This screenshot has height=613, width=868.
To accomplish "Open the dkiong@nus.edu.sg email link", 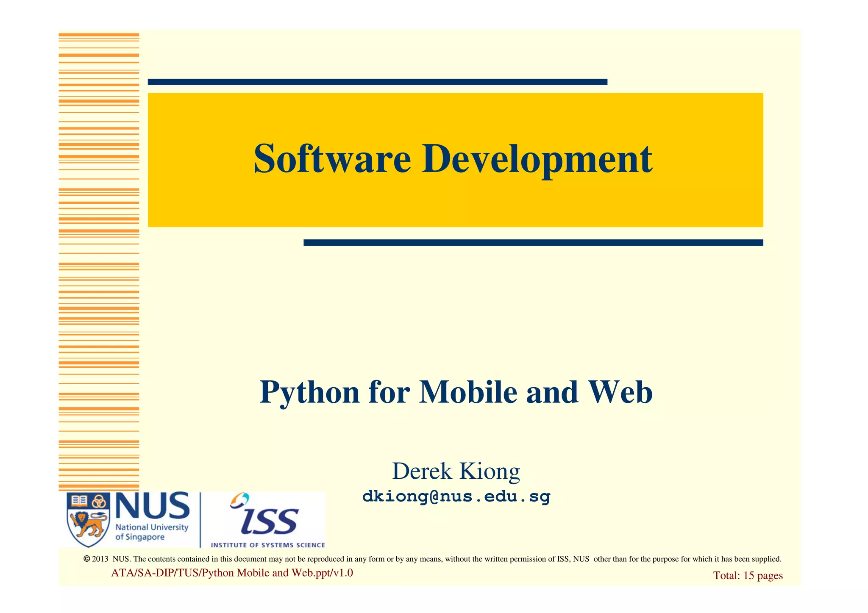I will pos(456,496).
